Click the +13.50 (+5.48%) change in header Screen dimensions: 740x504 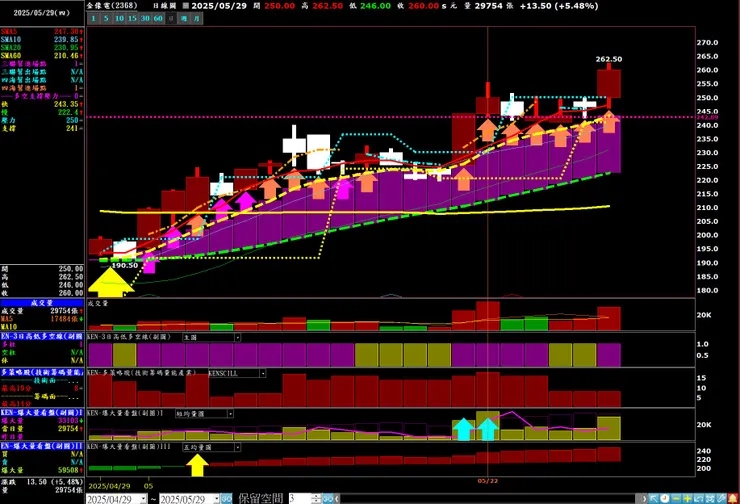coord(559,6)
